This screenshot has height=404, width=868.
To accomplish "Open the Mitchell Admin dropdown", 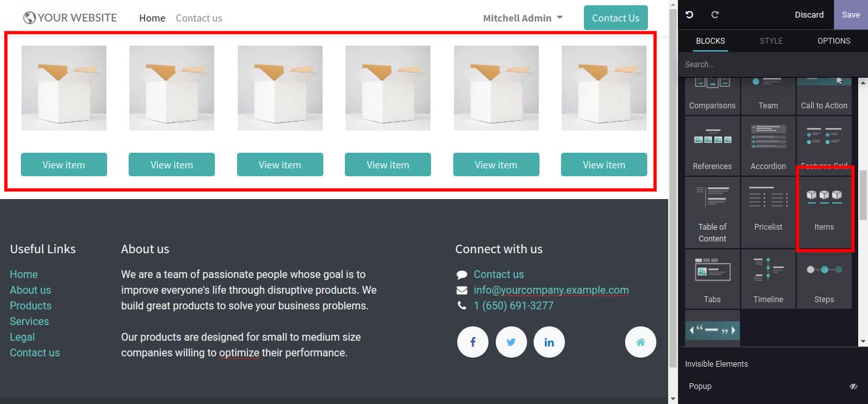I will (522, 18).
